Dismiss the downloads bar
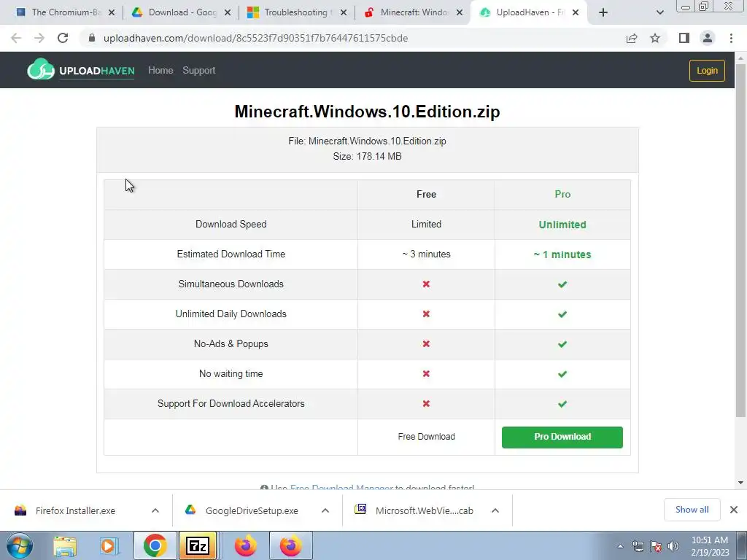The height and width of the screenshot is (560, 747). click(x=734, y=510)
